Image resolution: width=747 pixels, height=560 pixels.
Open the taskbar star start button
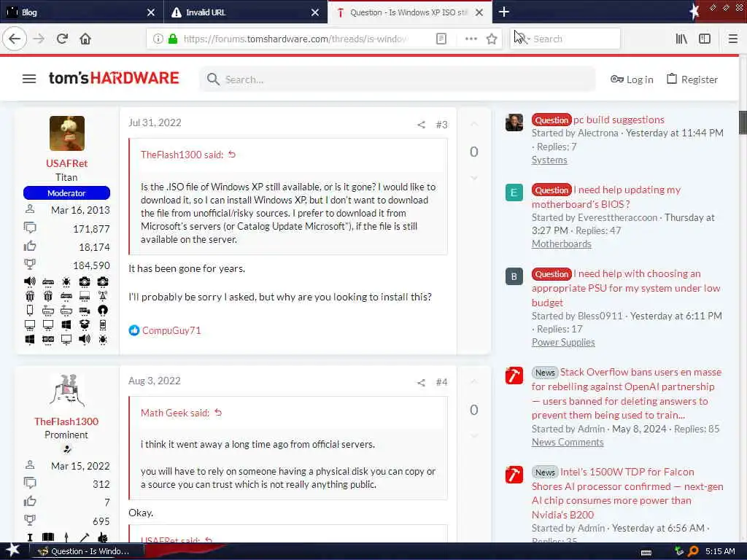[12, 551]
